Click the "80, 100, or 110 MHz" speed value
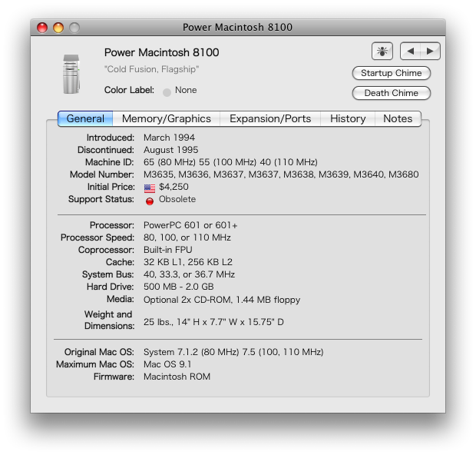 tap(187, 237)
